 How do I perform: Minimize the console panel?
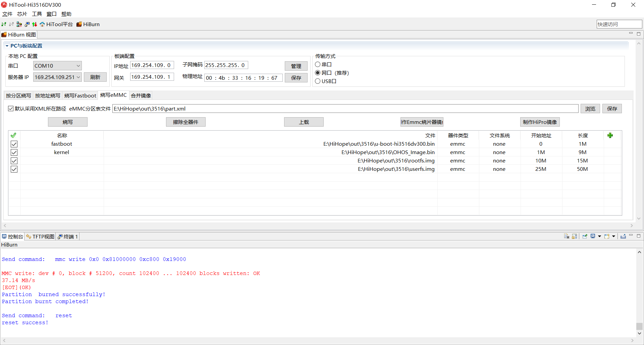[631, 236]
